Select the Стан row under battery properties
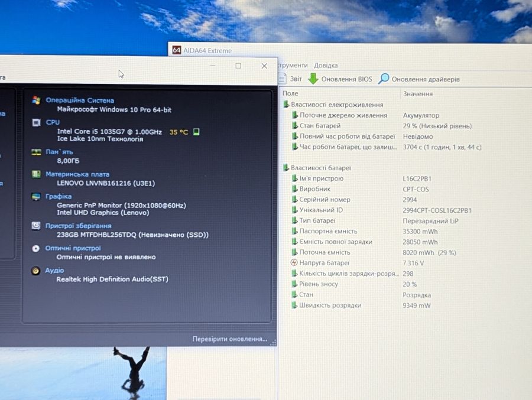 pos(361,294)
